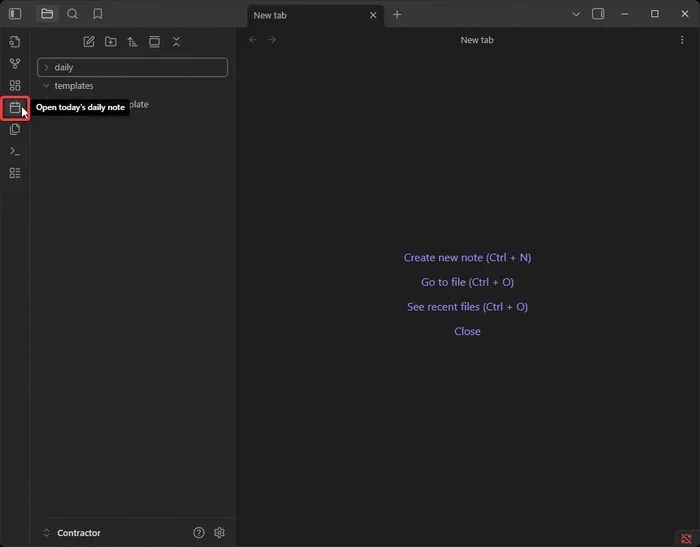Click the New tab title in header
The image size is (700, 547).
(477, 40)
